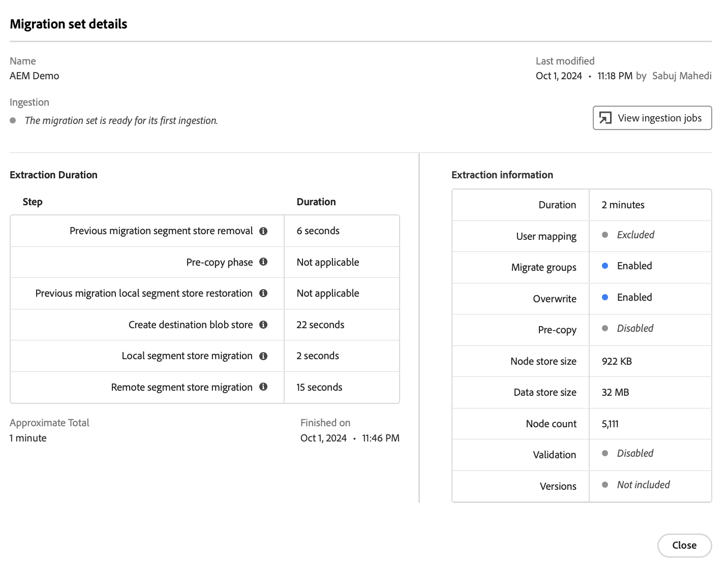Show info for Create destination blob store
This screenshot has width=728, height=569.
point(263,325)
